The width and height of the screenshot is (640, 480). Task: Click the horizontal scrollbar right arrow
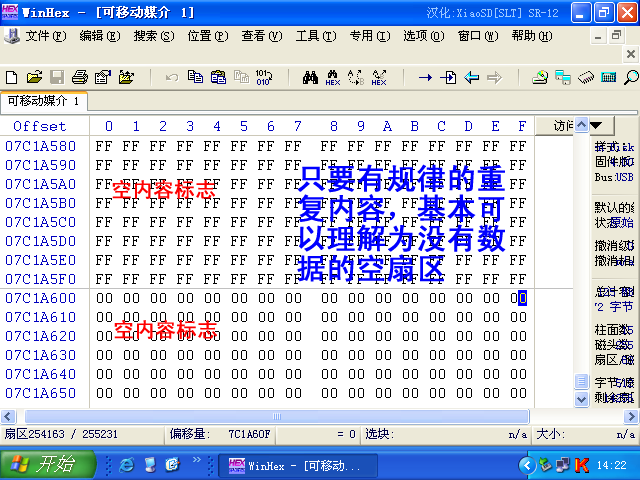[631, 417]
